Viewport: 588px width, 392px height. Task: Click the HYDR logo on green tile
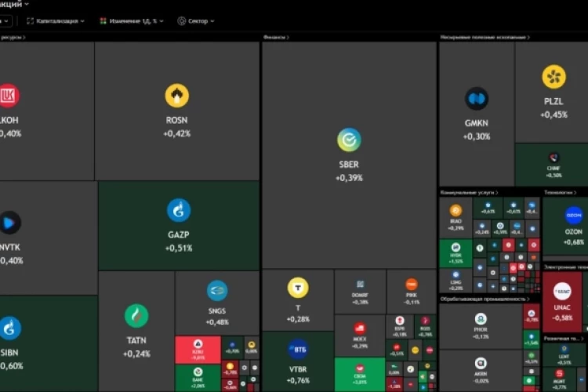pyautogui.click(x=456, y=247)
